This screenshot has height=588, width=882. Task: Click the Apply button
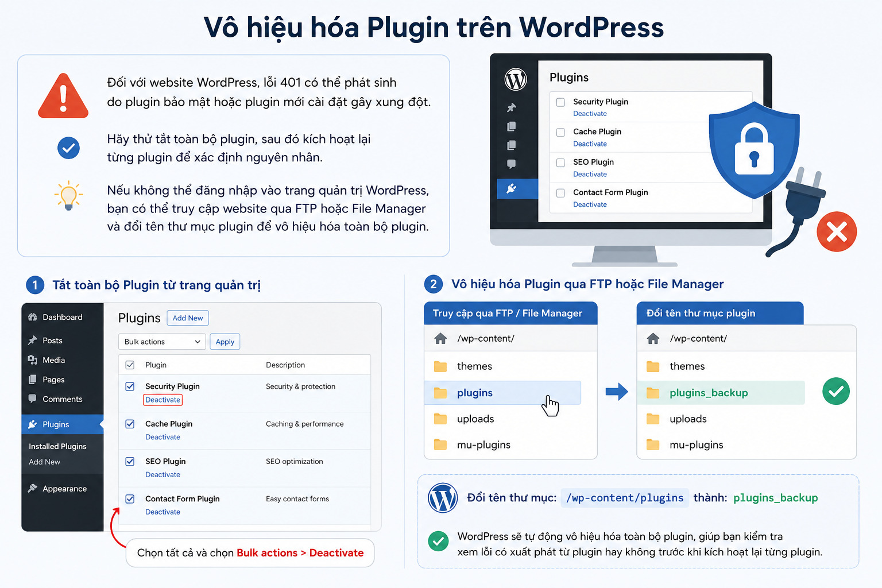click(225, 342)
